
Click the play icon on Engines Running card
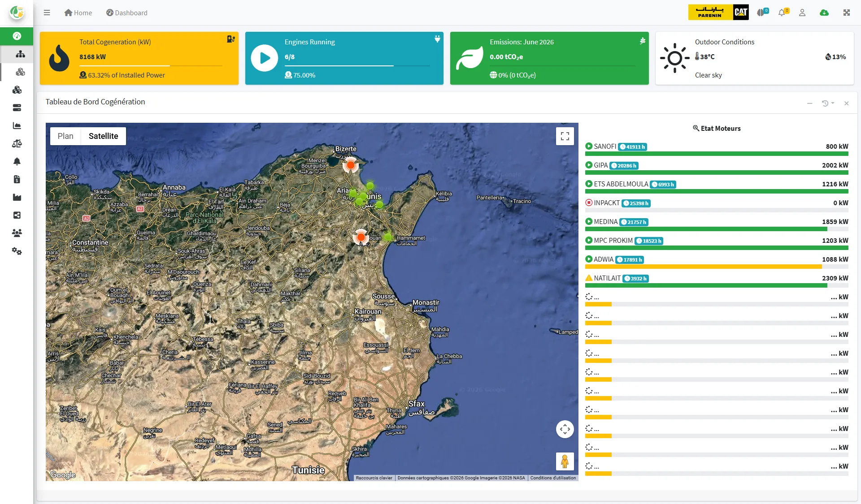[x=265, y=58]
